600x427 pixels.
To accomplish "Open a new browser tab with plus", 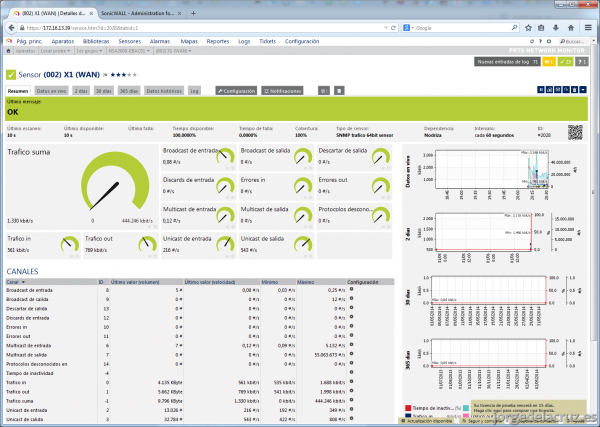I will pos(193,13).
